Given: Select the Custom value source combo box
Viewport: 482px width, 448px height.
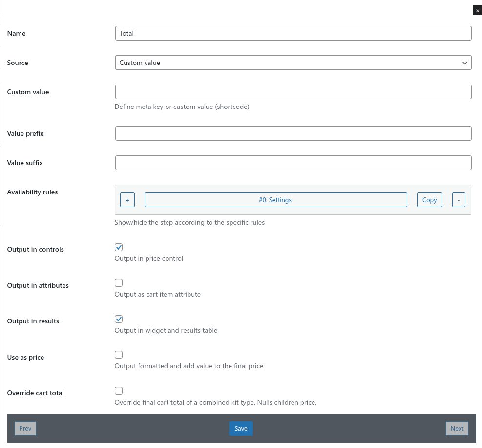Looking at the screenshot, I should click(x=293, y=63).
